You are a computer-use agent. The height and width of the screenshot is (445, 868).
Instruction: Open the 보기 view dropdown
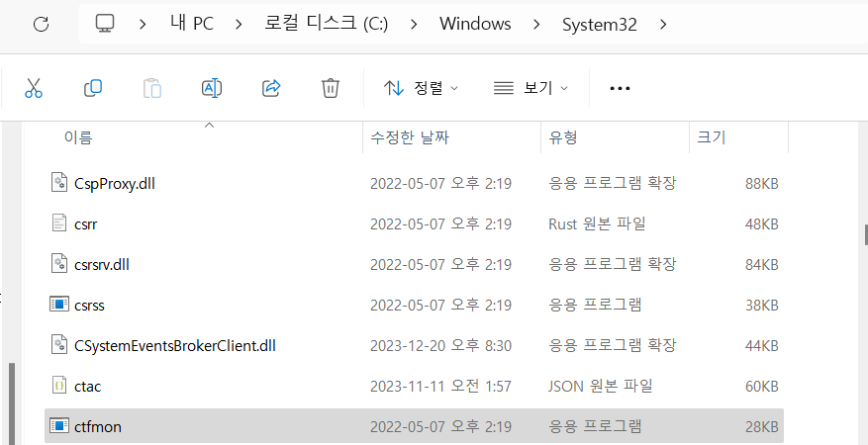point(530,88)
